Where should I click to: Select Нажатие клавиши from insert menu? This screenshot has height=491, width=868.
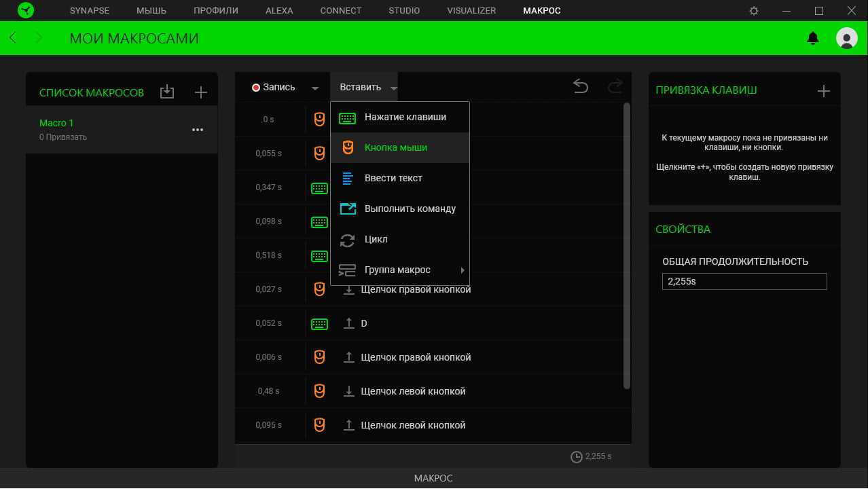(405, 117)
